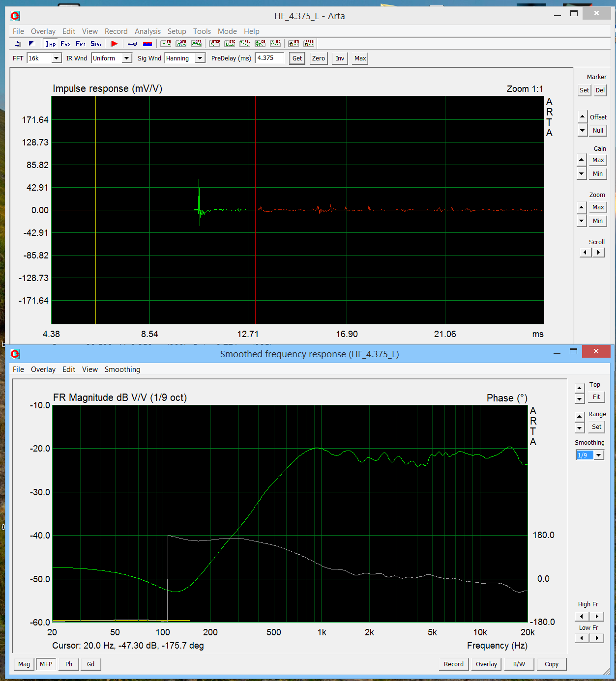
Task: Open the Overlay menu in Arta window
Action: (43, 31)
